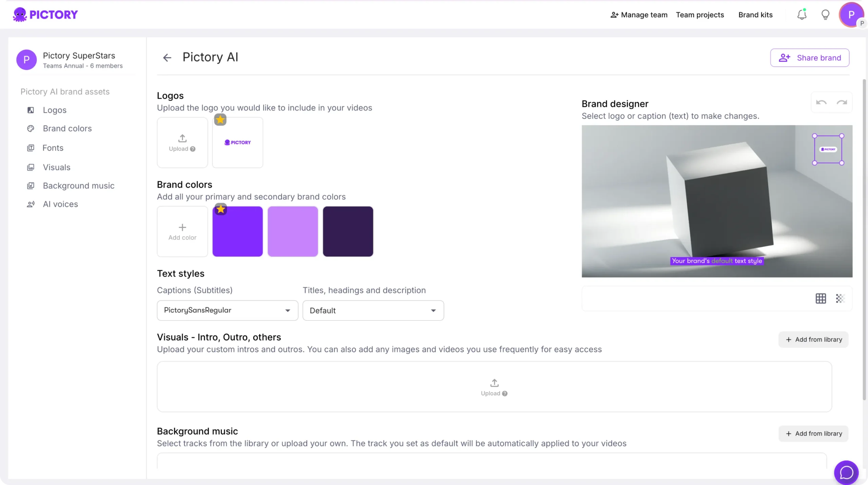Open the Captions font dropdown PictorySansRegular

(x=227, y=310)
